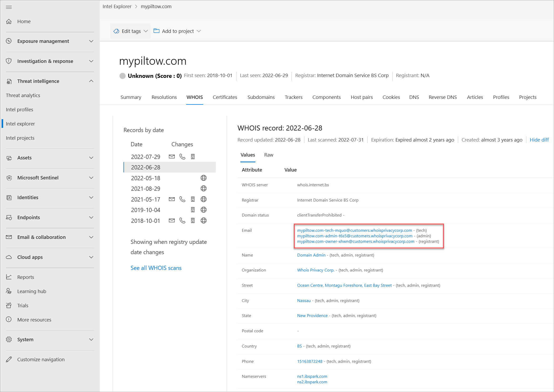Click the Investigation & response shield icon
Viewport: 554px width, 392px height.
9,61
